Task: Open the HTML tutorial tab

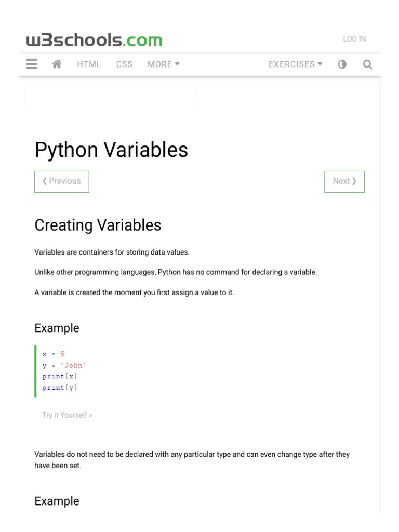Action: [89, 64]
